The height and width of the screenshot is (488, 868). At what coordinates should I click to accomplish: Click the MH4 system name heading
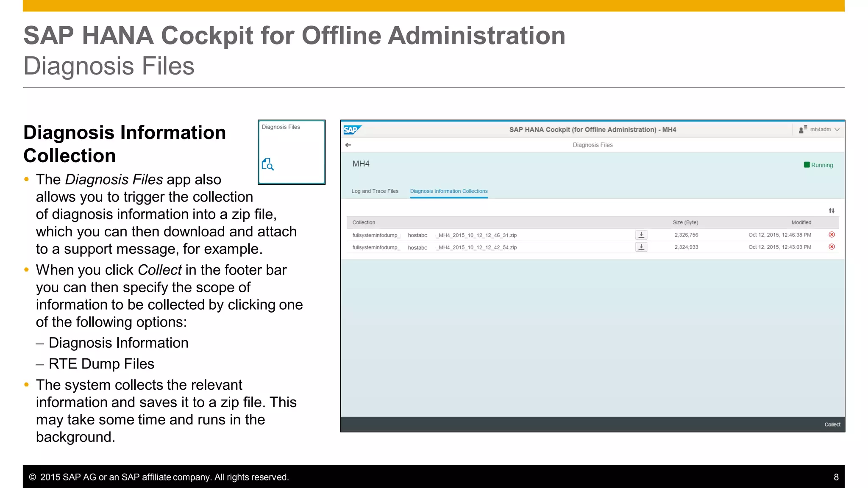(361, 164)
